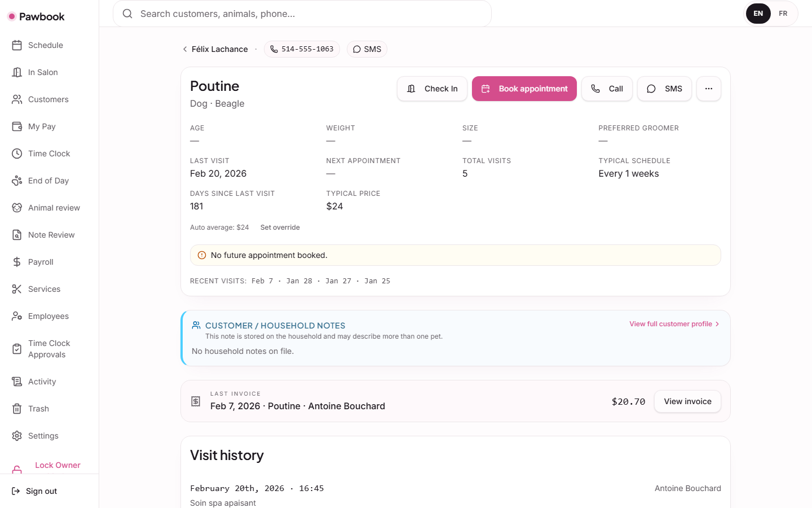
Task: Navigate to Payroll
Action: (x=49, y=262)
